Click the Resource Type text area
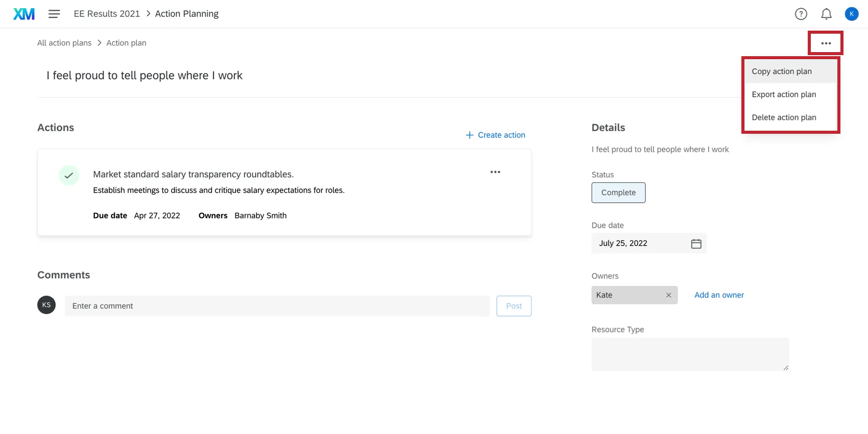868x434 pixels. click(x=690, y=354)
